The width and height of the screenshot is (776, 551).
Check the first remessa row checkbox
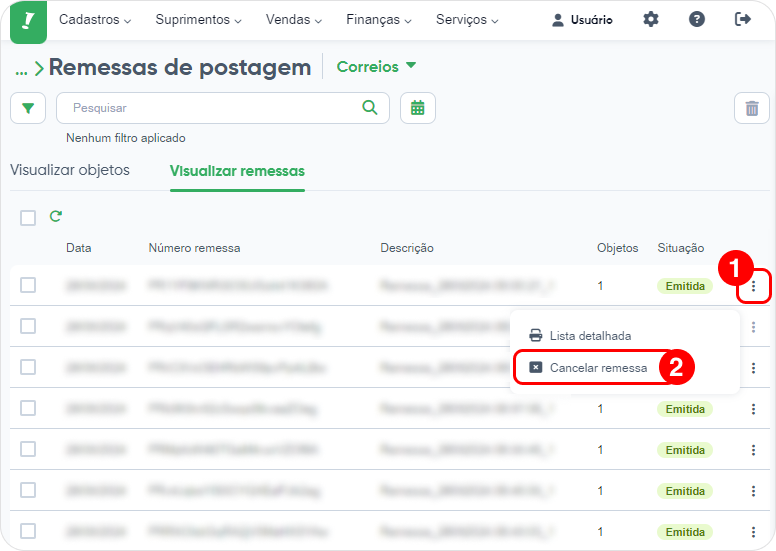pos(28,285)
